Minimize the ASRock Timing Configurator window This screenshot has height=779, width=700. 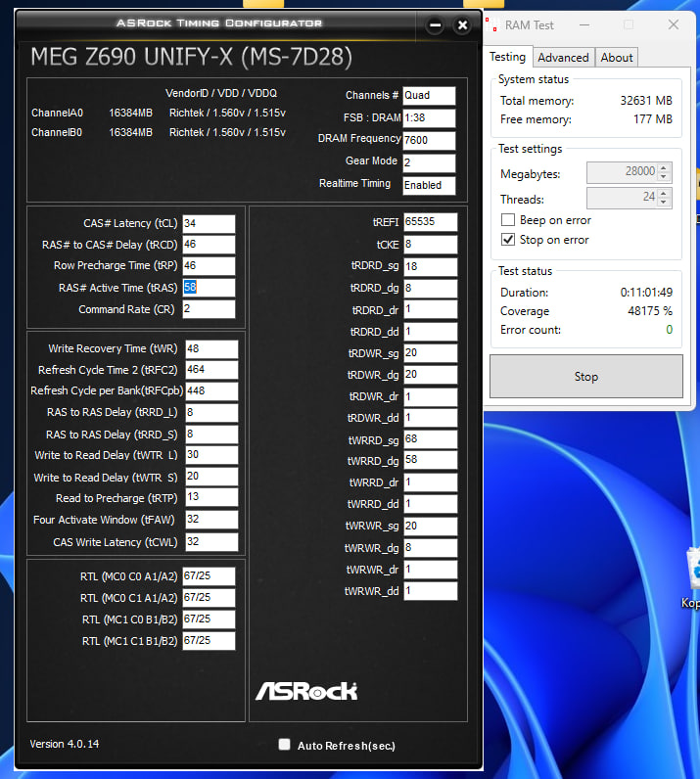coord(435,24)
